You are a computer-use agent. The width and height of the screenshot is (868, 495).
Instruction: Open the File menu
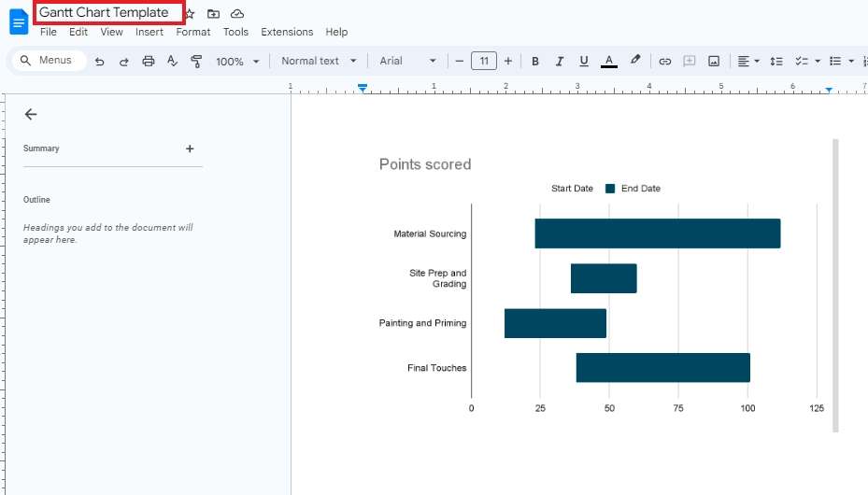pos(49,32)
